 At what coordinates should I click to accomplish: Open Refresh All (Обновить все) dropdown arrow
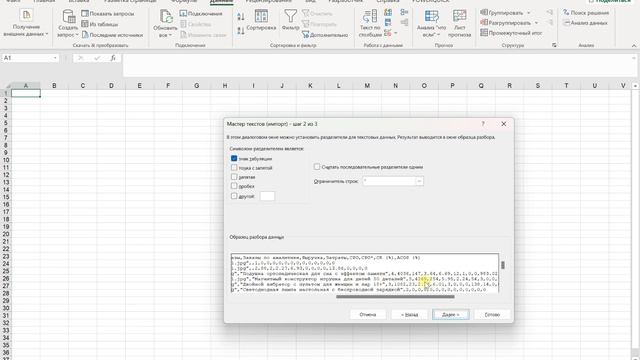coord(171,35)
